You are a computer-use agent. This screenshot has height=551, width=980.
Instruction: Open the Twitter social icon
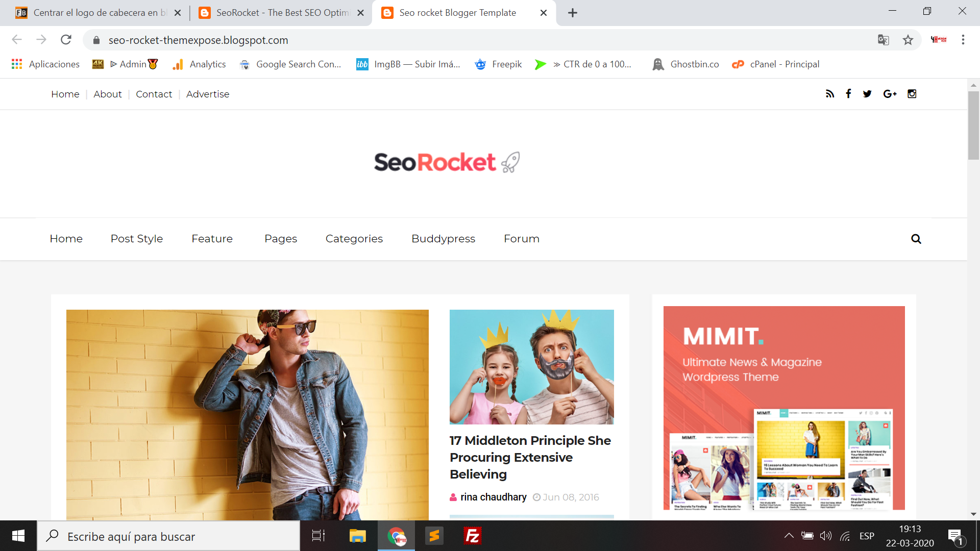pyautogui.click(x=867, y=94)
